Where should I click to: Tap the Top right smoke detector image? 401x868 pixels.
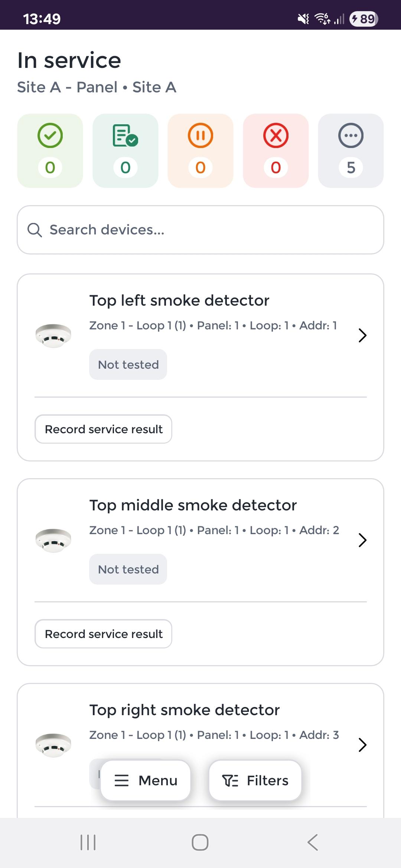53,745
